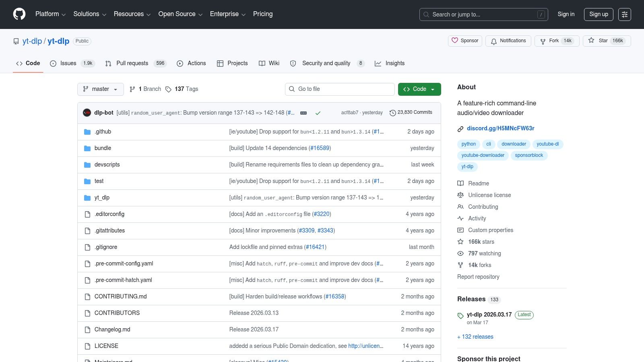Click the Notifications button

(x=508, y=41)
